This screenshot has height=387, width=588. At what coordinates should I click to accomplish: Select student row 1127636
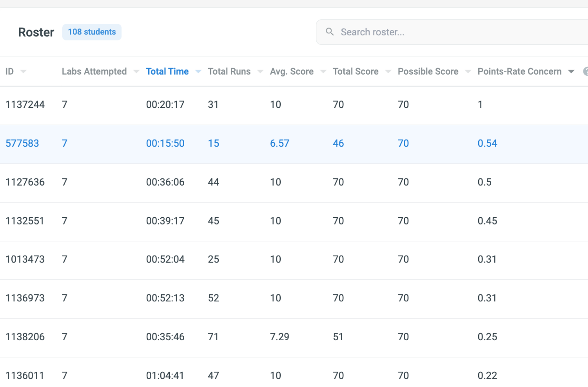coord(25,182)
